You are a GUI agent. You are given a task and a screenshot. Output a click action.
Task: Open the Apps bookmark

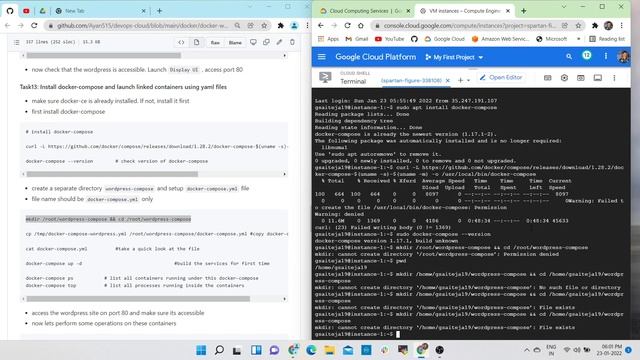329,39
